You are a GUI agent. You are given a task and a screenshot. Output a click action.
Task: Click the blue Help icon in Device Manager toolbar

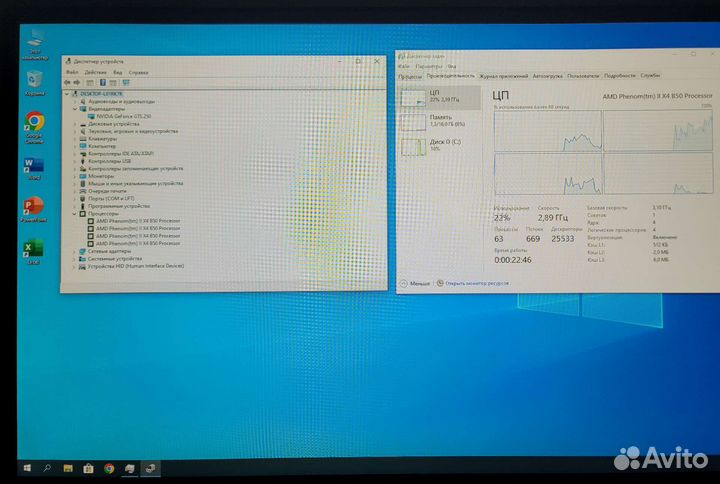coord(103,83)
